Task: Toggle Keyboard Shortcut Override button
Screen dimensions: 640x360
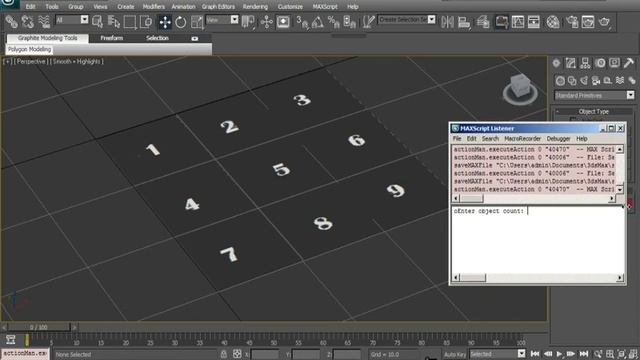Action: (283, 22)
